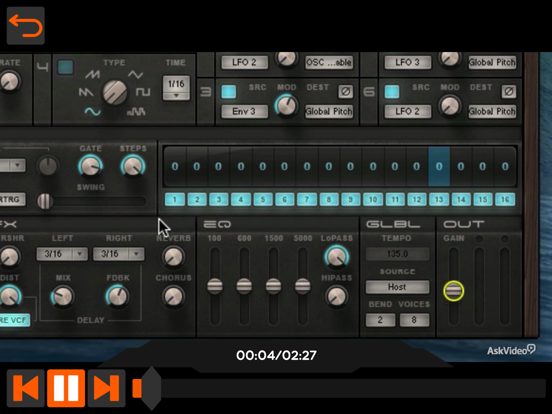The image size is (552, 414).
Task: Click the REVERB knob
Action: 174,257
